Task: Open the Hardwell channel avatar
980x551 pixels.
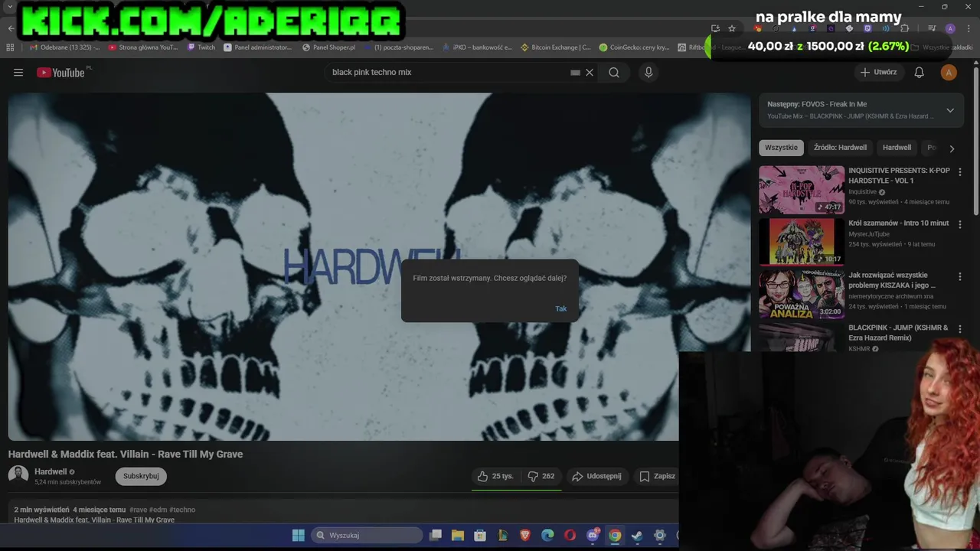Action: point(18,475)
